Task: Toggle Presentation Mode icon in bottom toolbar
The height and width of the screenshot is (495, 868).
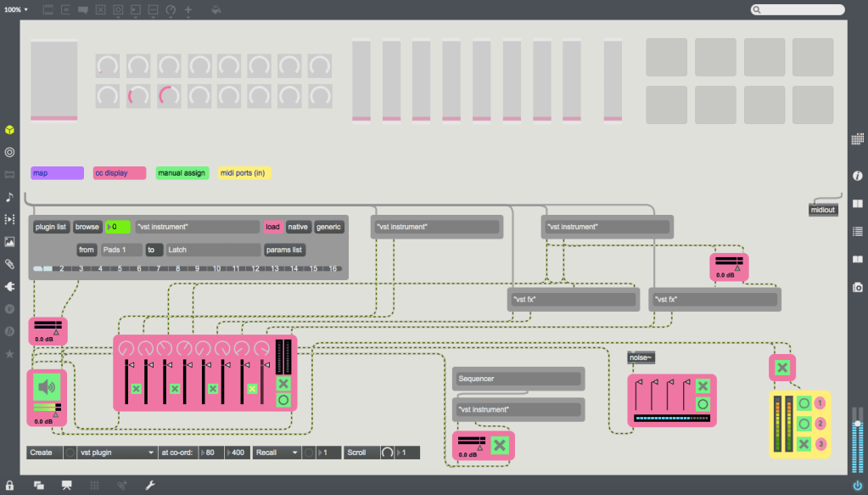Action: [66, 485]
